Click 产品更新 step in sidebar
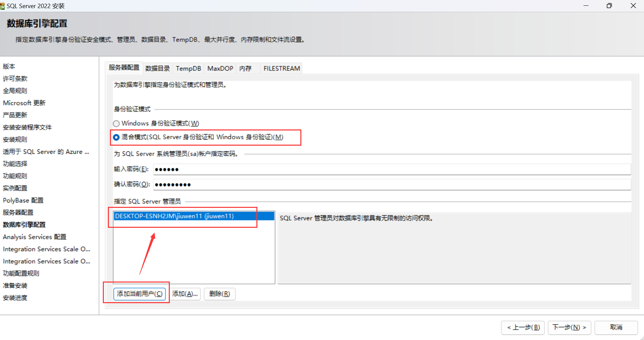644x340 pixels. point(15,115)
